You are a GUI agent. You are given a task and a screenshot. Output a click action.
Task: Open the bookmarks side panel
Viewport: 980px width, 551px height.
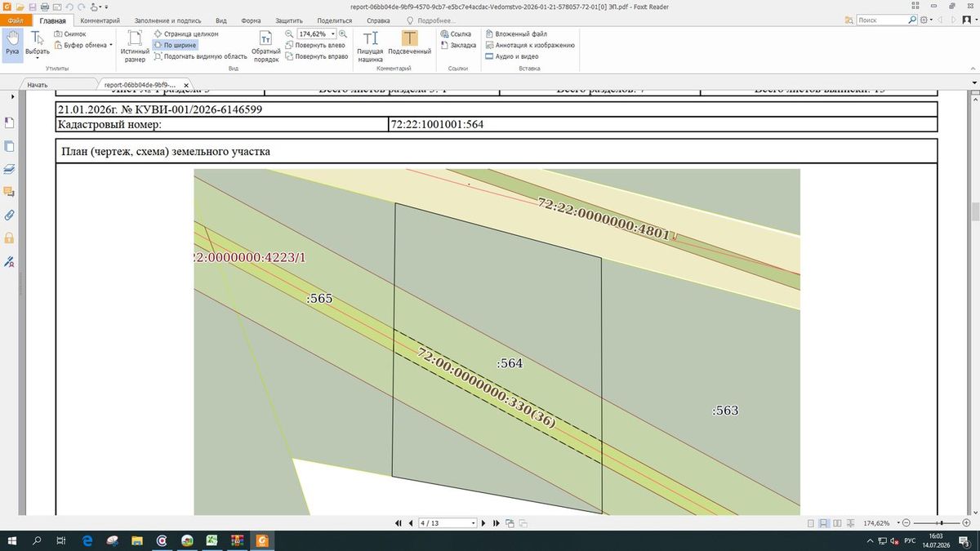10,122
